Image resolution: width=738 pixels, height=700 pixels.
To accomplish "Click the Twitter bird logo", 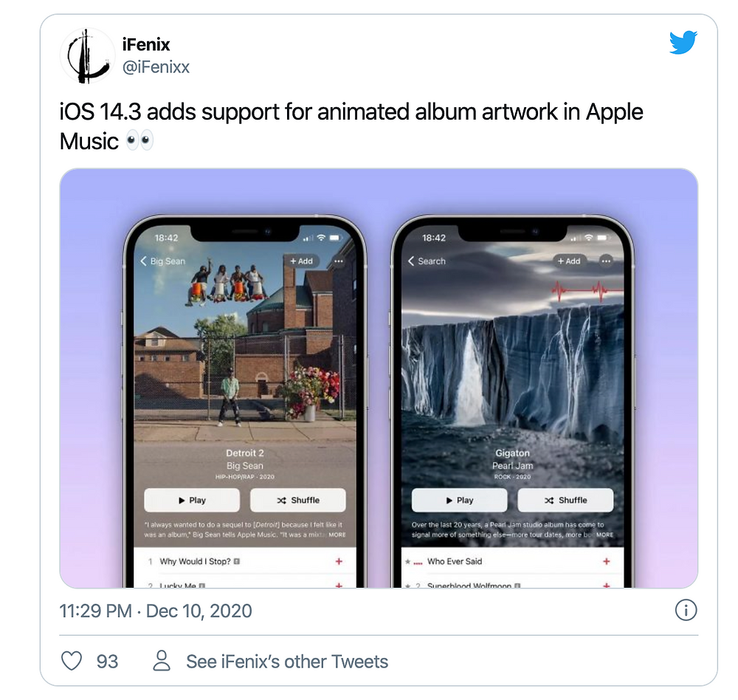I will pyautogui.click(x=683, y=43).
